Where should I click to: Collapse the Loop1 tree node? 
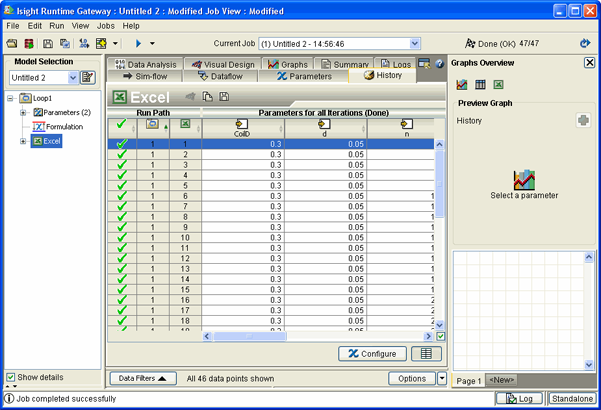click(x=11, y=99)
